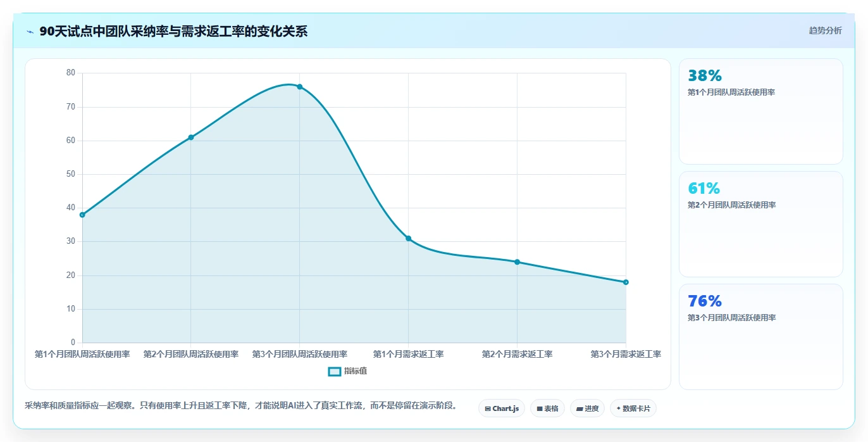This screenshot has width=868, height=442.
Task: Click x-axis label 第2个月需求返工率
Action: coord(517,355)
